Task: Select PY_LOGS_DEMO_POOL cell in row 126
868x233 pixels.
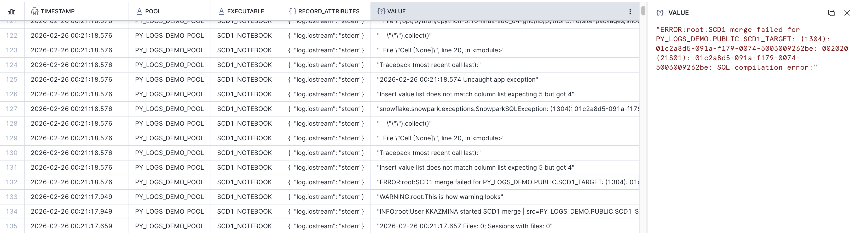Action: (170, 94)
